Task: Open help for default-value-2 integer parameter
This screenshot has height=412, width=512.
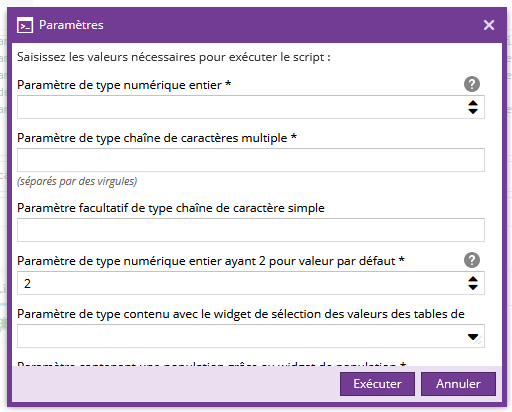Action: 472,260
